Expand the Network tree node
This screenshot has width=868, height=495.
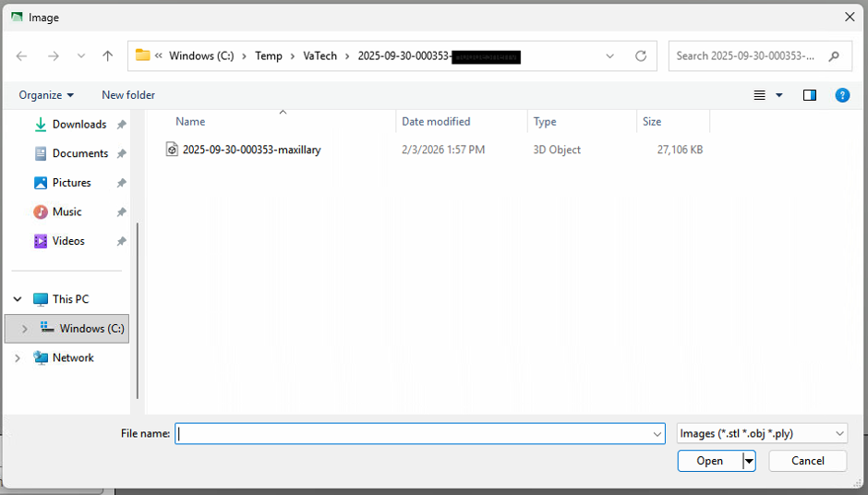coord(18,358)
